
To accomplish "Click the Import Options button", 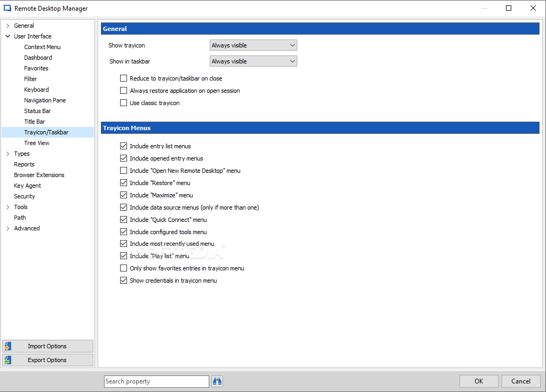I will 48,346.
